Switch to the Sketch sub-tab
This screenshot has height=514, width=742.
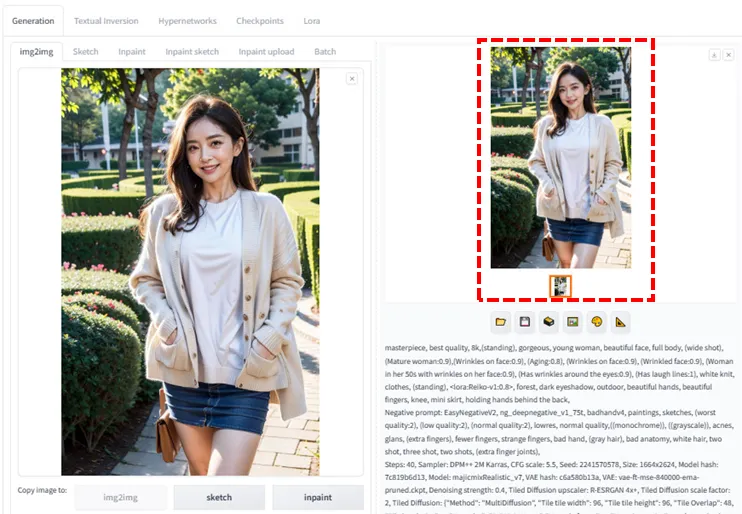[x=86, y=52]
